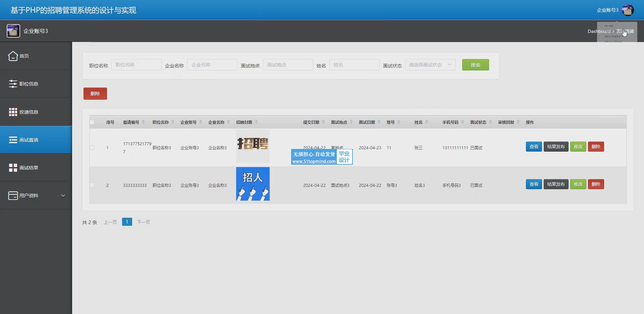Expand the 用户资料 submenu chevron

tap(63, 196)
